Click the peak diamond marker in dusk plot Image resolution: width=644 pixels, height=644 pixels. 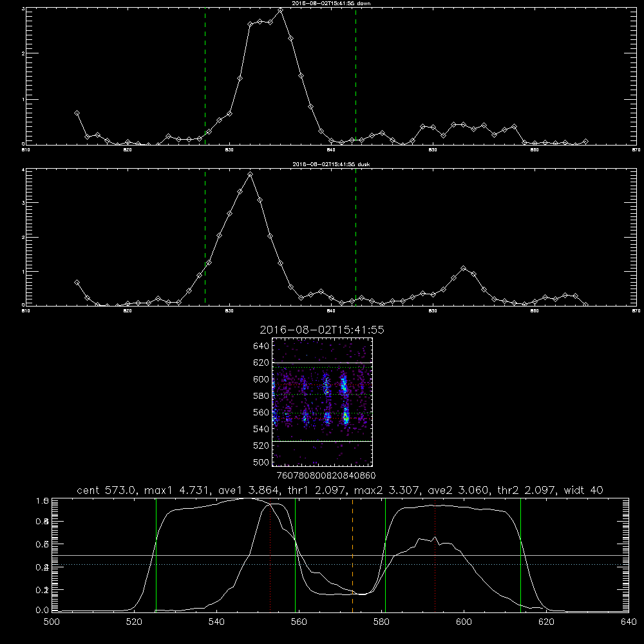click(250, 175)
